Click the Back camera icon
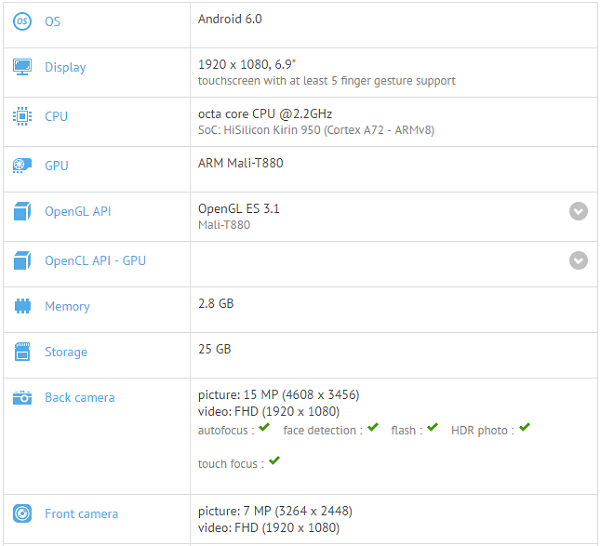 (22, 397)
